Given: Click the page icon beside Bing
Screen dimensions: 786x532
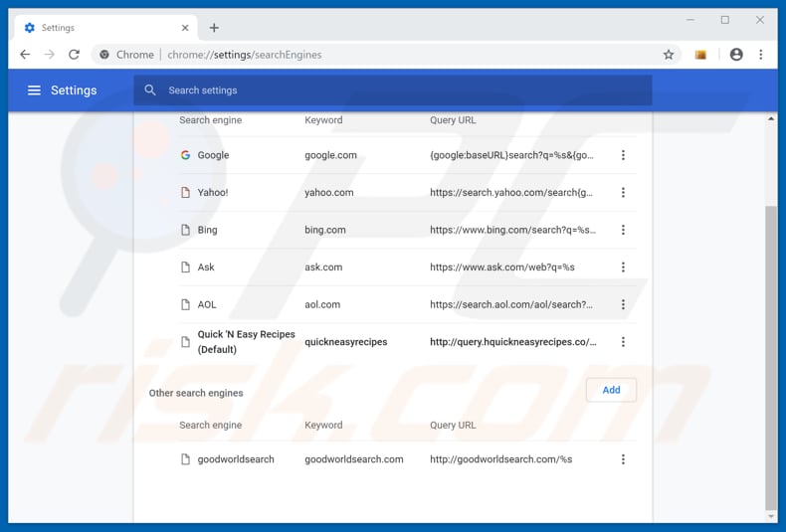Looking at the screenshot, I should coord(185,230).
